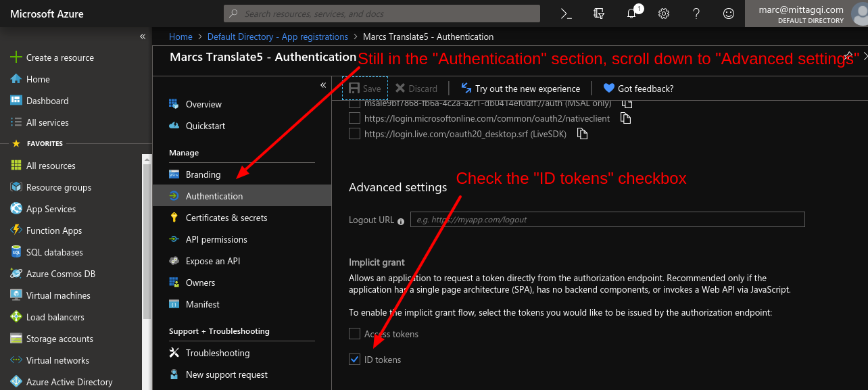Click the Virtual machines monitor icon
The width and height of the screenshot is (868, 390).
[16, 295]
